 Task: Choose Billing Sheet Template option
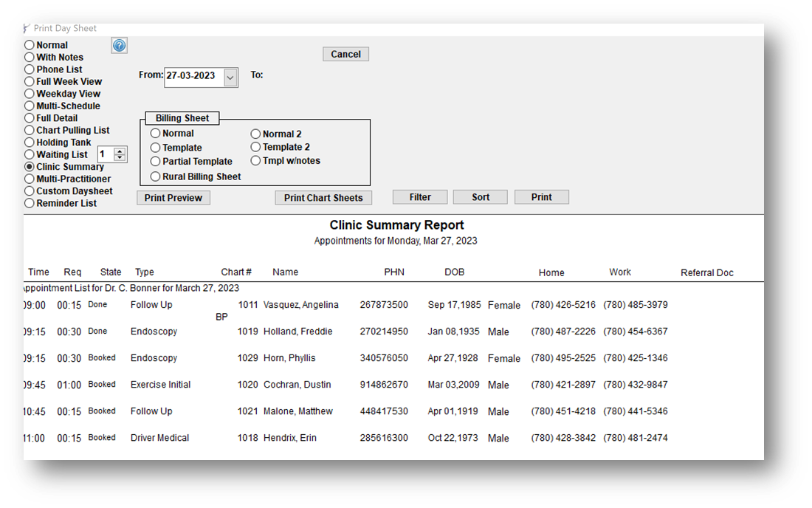click(x=155, y=148)
